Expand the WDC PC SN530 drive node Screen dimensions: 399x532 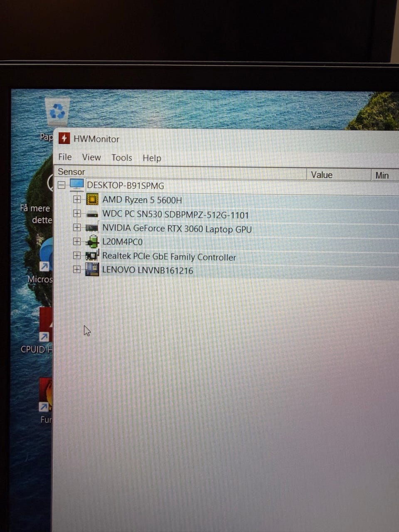pos(77,213)
